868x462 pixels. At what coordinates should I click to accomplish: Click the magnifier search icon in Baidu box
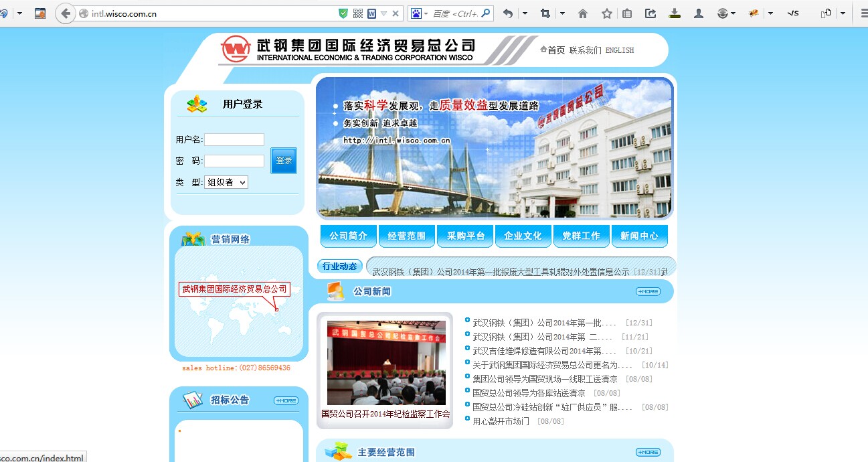coord(486,13)
